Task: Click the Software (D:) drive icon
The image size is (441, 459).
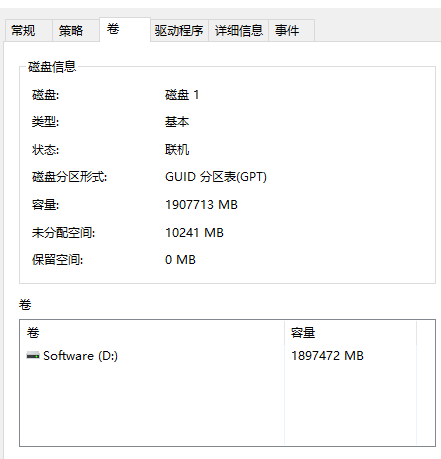Action: (33, 356)
